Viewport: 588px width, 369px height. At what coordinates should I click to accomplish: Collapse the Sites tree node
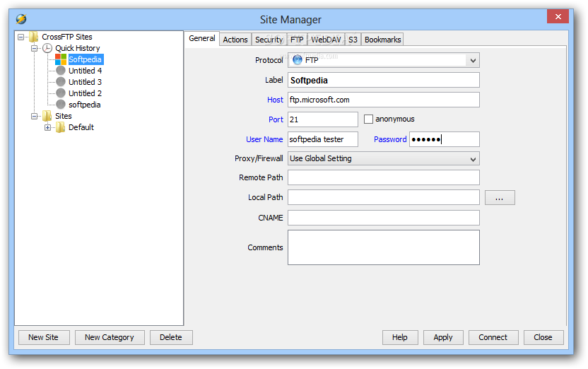[34, 116]
